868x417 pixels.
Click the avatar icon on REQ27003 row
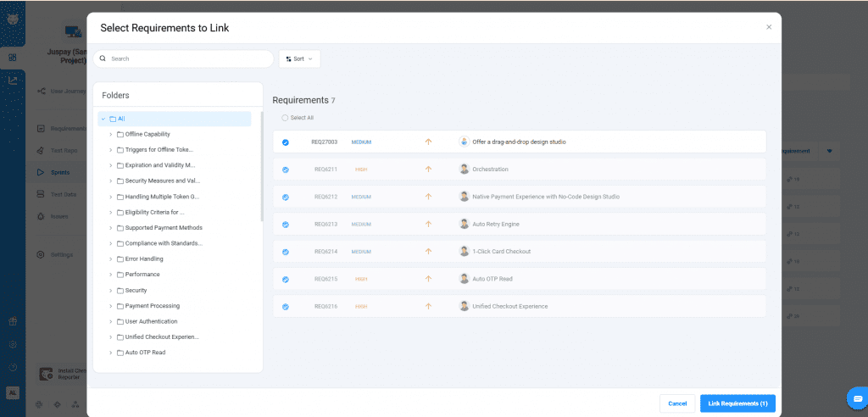(464, 142)
